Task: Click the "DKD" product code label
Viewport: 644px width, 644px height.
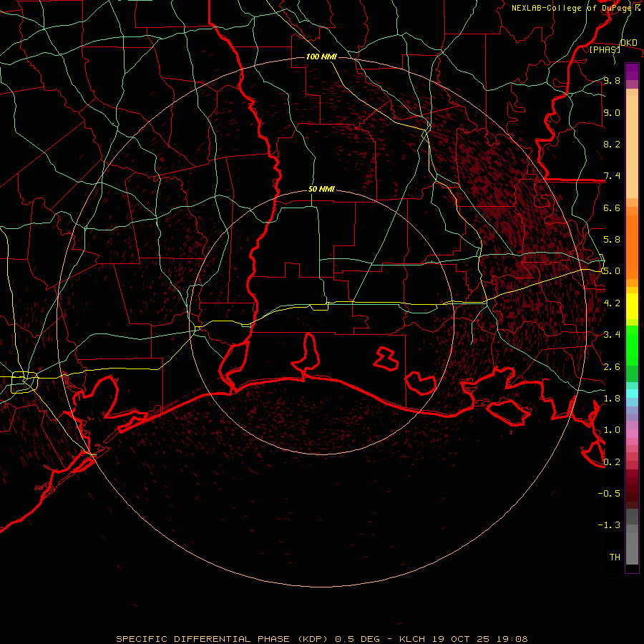Action: 629,43
